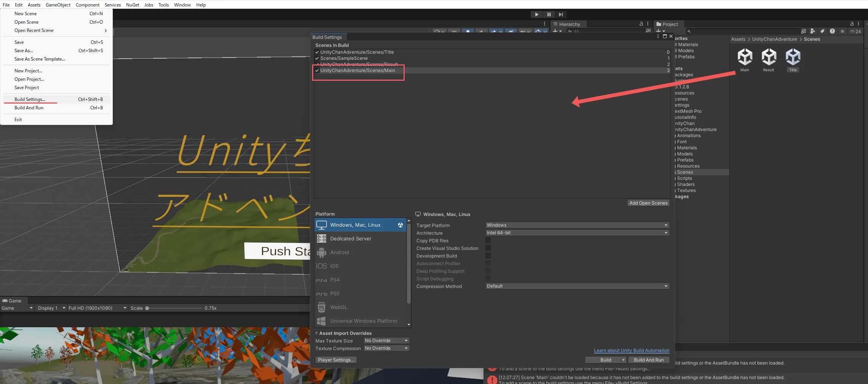Open the Learn about Unity Build Automation link
The height and width of the screenshot is (384, 868).
click(631, 350)
